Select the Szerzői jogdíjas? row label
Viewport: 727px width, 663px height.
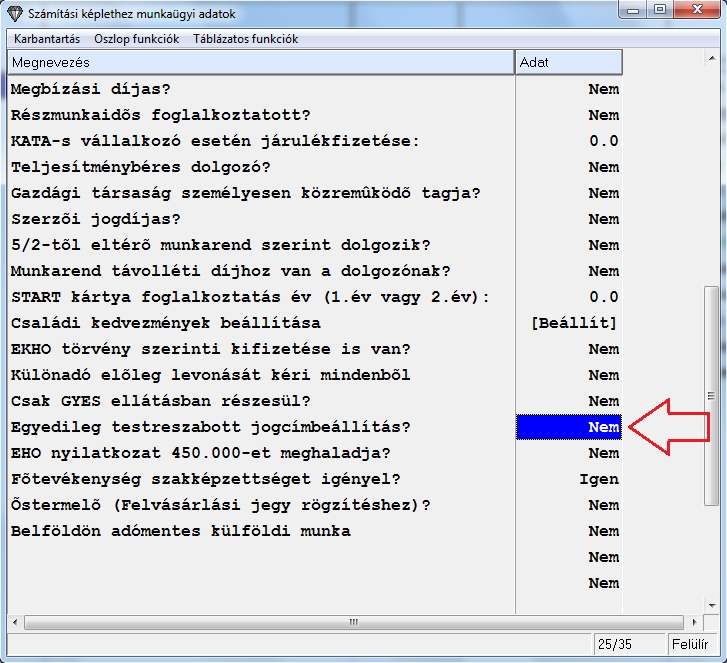click(x=96, y=219)
